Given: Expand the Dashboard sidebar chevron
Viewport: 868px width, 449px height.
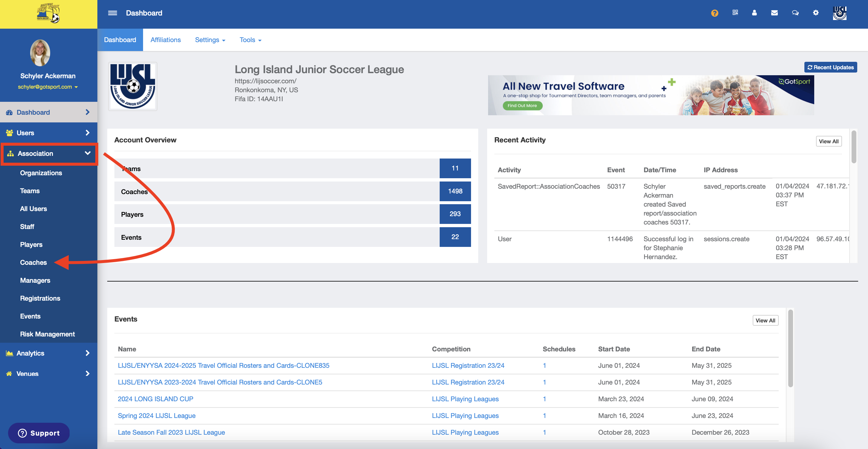Looking at the screenshot, I should [88, 112].
